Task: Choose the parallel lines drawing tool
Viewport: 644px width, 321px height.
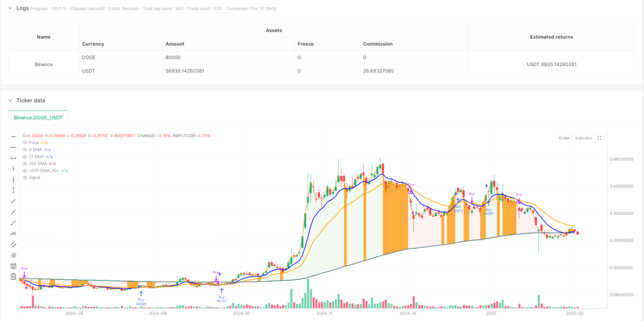Action: click(x=13, y=244)
